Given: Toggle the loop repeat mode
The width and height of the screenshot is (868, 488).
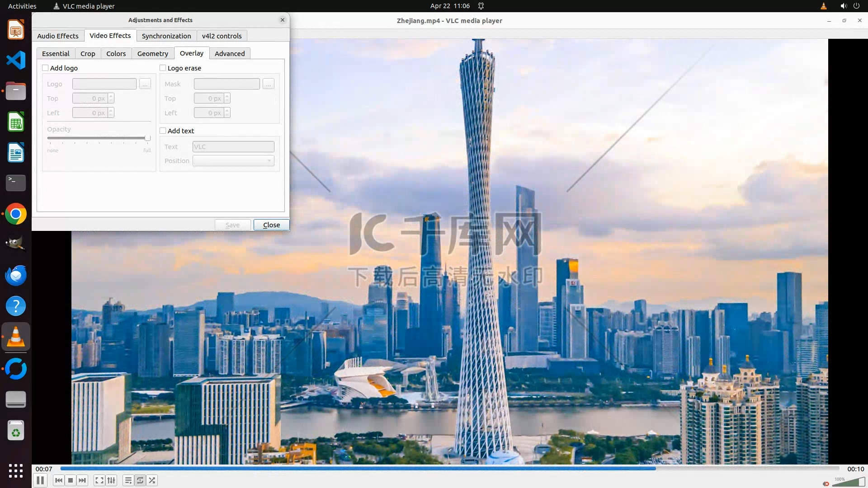Looking at the screenshot, I should (x=140, y=480).
